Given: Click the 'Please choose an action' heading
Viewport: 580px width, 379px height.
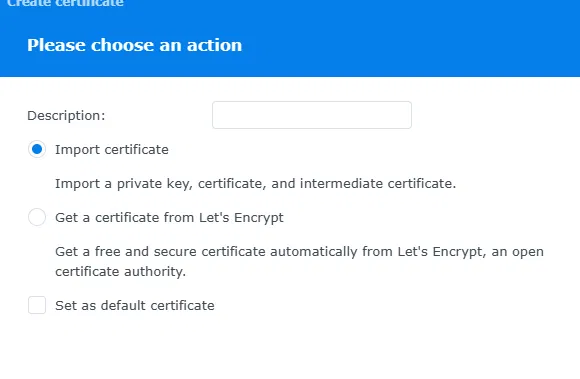Looking at the screenshot, I should click(x=135, y=45).
